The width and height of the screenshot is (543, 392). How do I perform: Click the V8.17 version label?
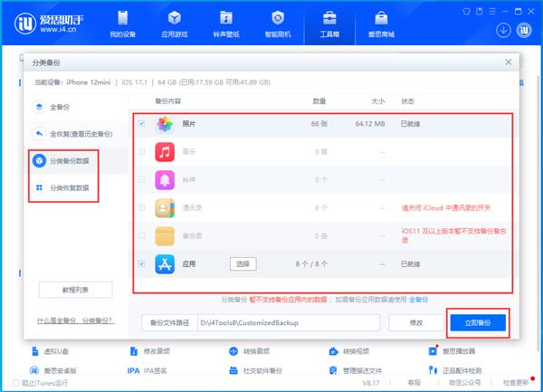pyautogui.click(x=371, y=383)
